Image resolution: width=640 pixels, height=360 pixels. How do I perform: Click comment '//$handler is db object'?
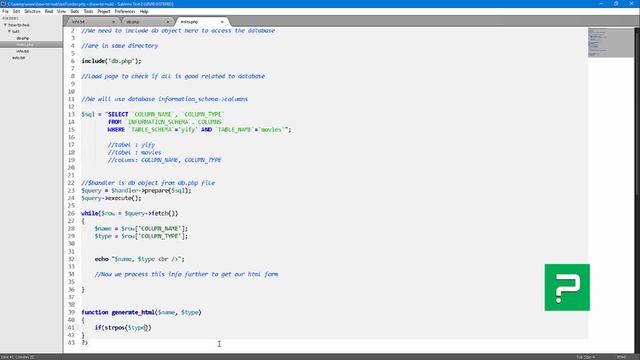click(148, 182)
